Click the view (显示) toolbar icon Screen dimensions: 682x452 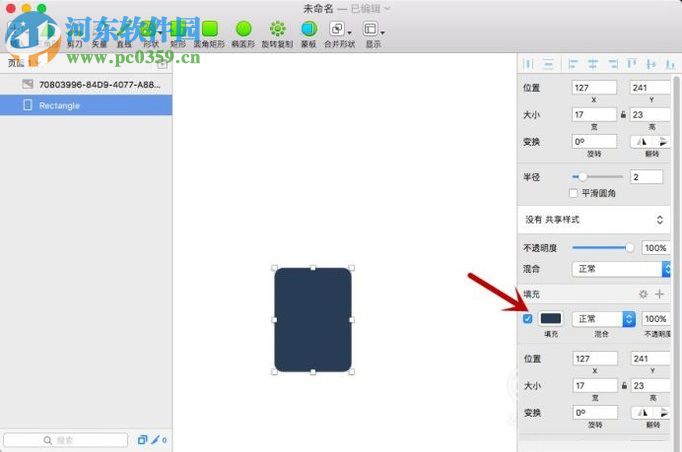370,29
